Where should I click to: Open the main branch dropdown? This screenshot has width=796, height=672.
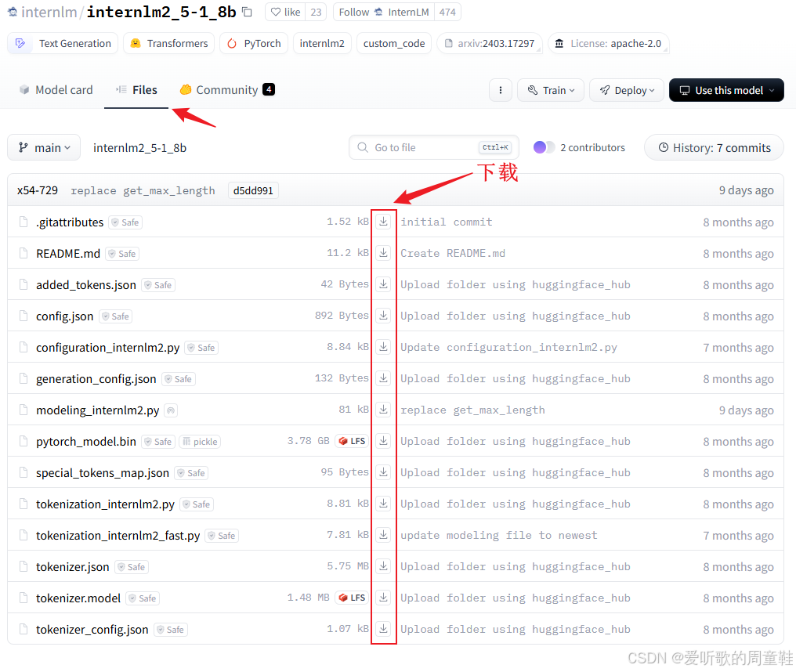tap(44, 148)
